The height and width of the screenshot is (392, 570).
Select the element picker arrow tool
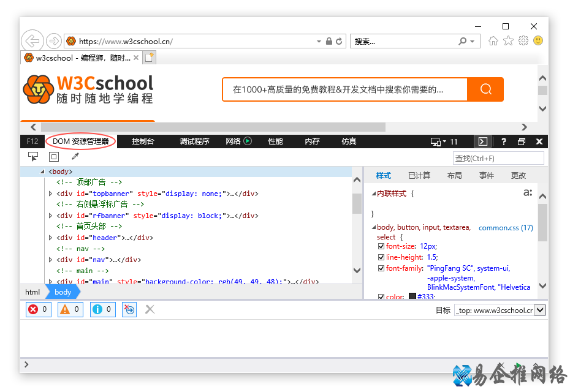33,157
